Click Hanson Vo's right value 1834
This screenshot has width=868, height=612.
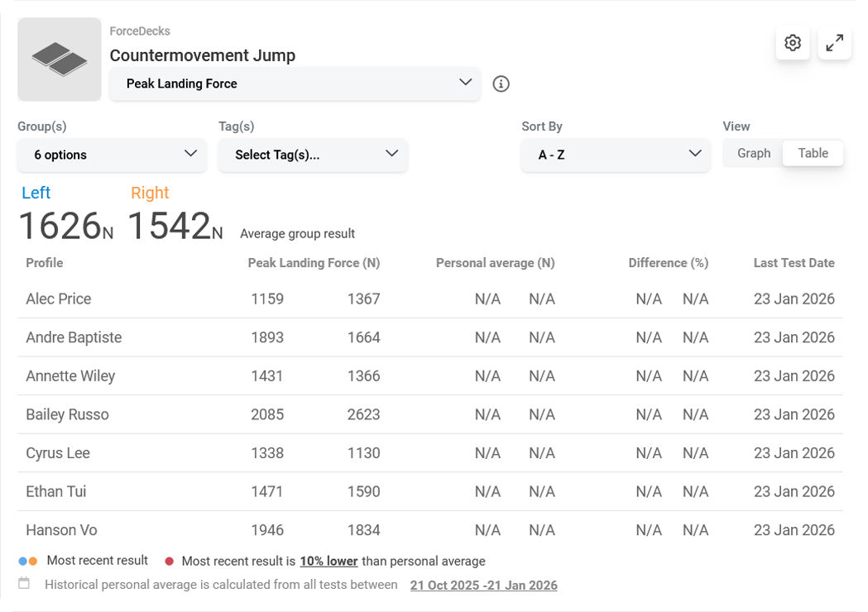click(364, 530)
